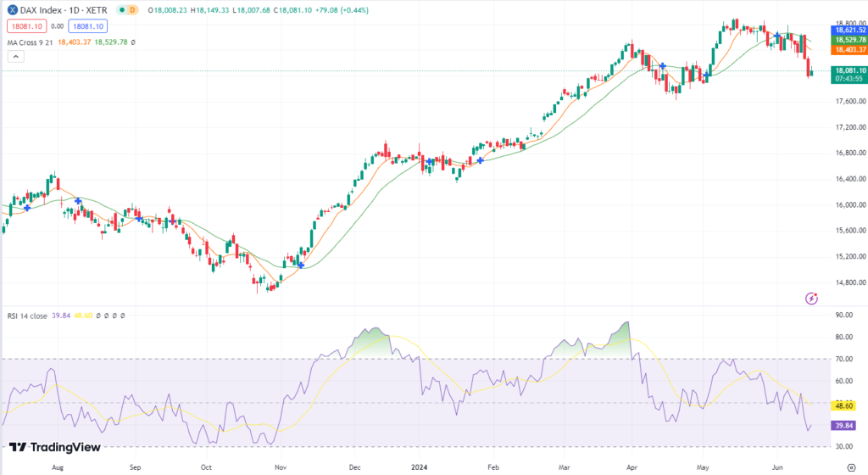Click the Sep label on the time axis
The width and height of the screenshot is (868, 475).
(135, 467)
